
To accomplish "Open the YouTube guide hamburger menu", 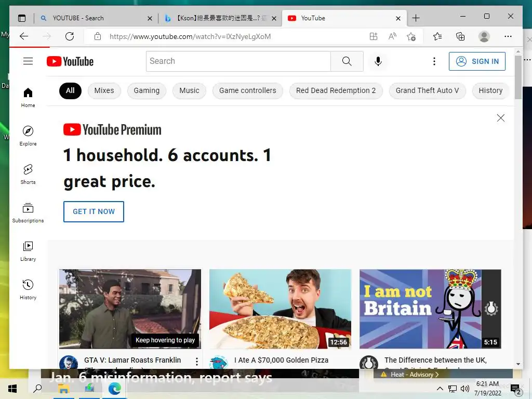I will [x=28, y=61].
